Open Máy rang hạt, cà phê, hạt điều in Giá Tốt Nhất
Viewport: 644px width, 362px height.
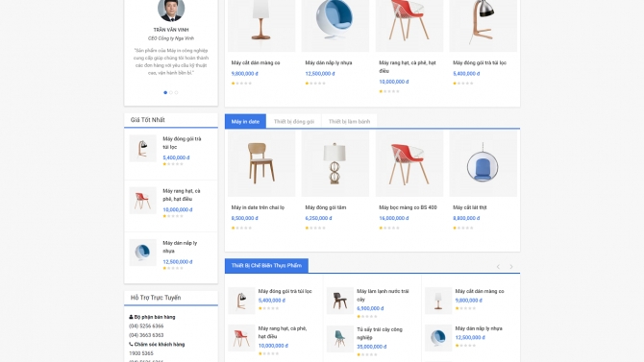(181, 195)
